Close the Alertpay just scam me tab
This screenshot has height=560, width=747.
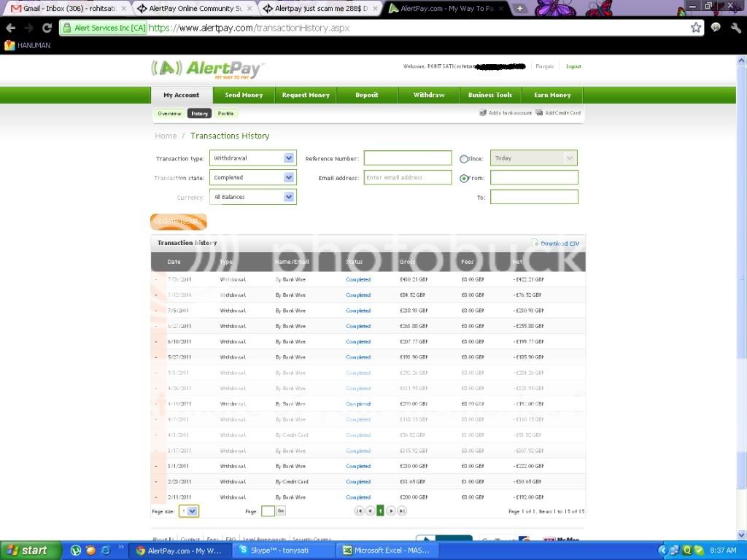click(375, 9)
